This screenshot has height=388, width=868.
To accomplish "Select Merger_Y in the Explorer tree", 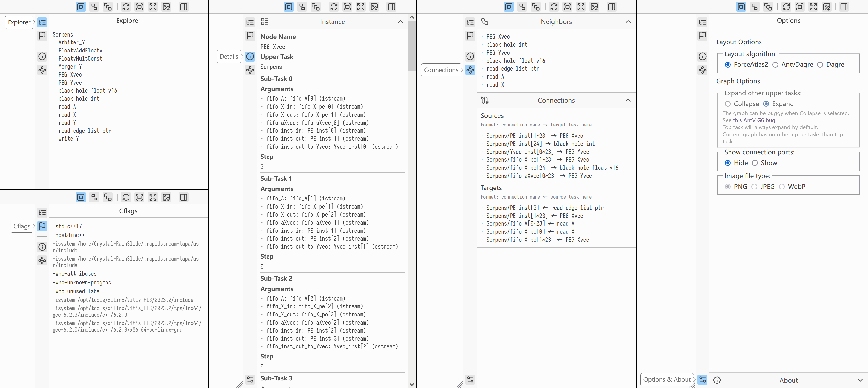I will (x=70, y=67).
